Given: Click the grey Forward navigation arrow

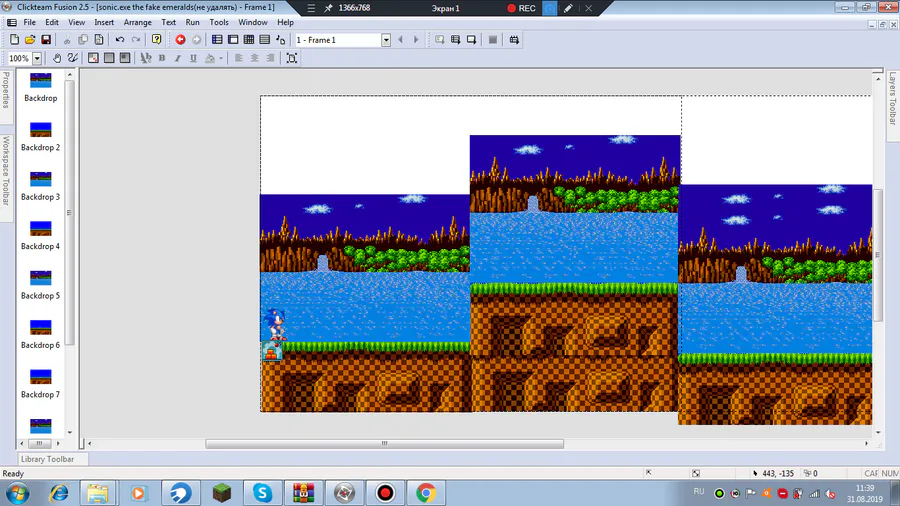Looking at the screenshot, I should [x=196, y=40].
